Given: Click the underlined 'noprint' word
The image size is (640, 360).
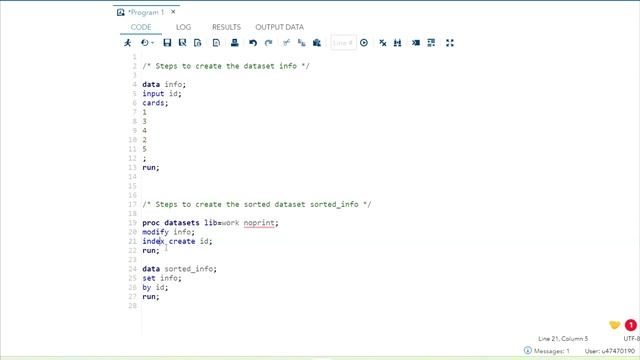Looking at the screenshot, I should [x=259, y=223].
